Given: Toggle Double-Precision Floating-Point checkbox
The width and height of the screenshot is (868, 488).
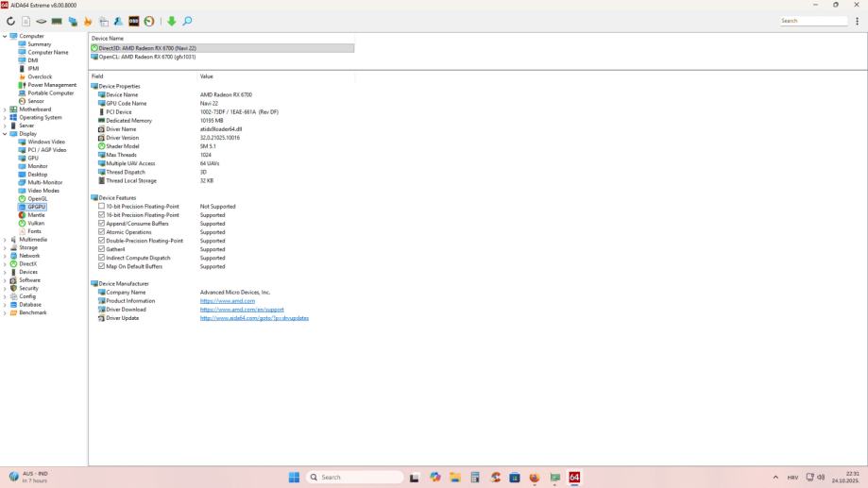Looking at the screenshot, I should [101, 240].
